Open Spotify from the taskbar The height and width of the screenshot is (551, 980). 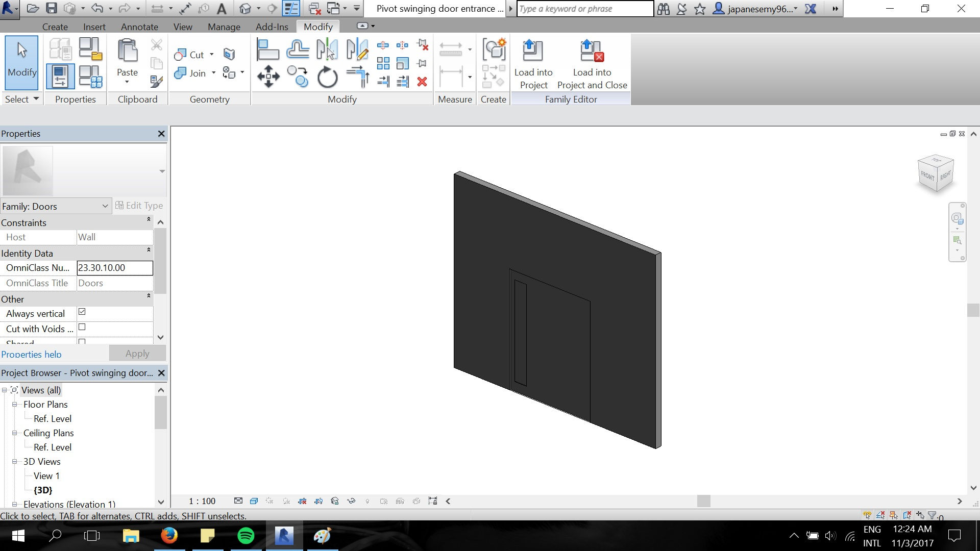(x=246, y=536)
